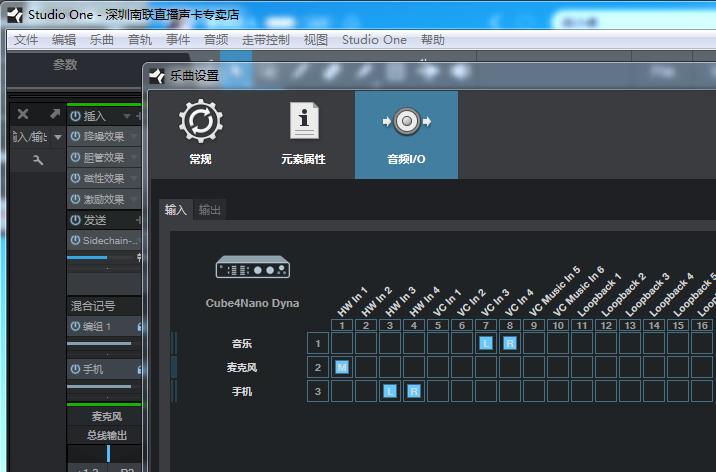Viewport: 716px width, 472px height.
Task: Click the lock icon on 编组 1 send
Action: point(140,327)
